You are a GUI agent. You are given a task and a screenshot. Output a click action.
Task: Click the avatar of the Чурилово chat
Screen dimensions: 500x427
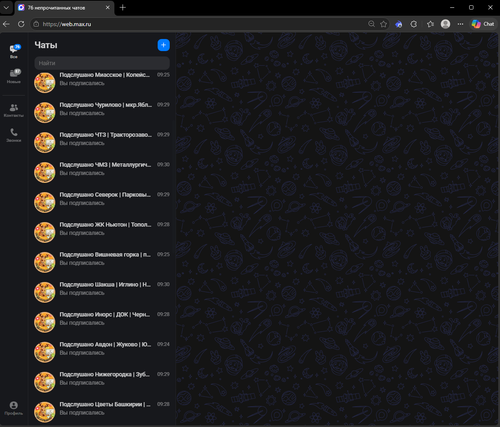(x=45, y=113)
